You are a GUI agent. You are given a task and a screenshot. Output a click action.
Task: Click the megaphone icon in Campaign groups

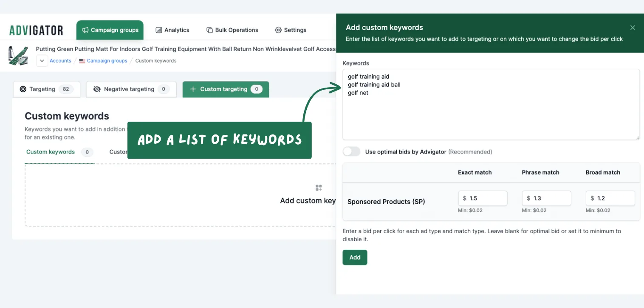click(x=85, y=30)
